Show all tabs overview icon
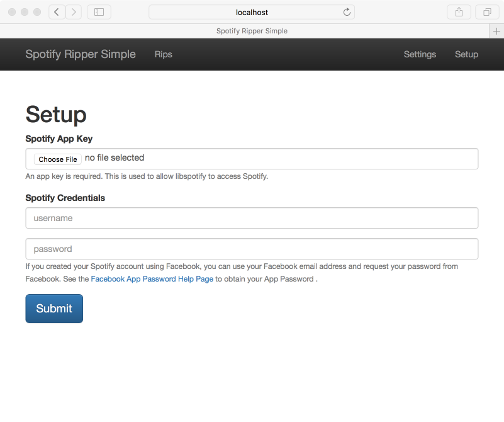This screenshot has height=422, width=504. 487,12
